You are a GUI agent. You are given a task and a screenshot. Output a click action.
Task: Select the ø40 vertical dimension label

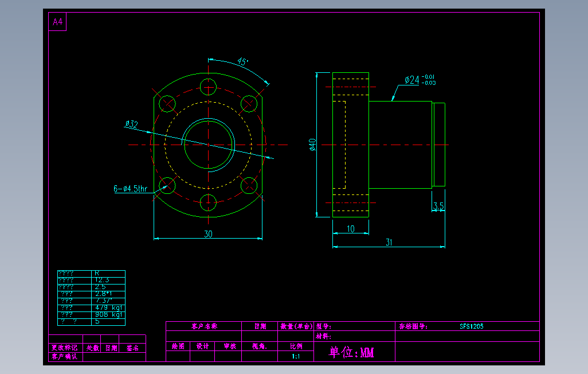312,145
